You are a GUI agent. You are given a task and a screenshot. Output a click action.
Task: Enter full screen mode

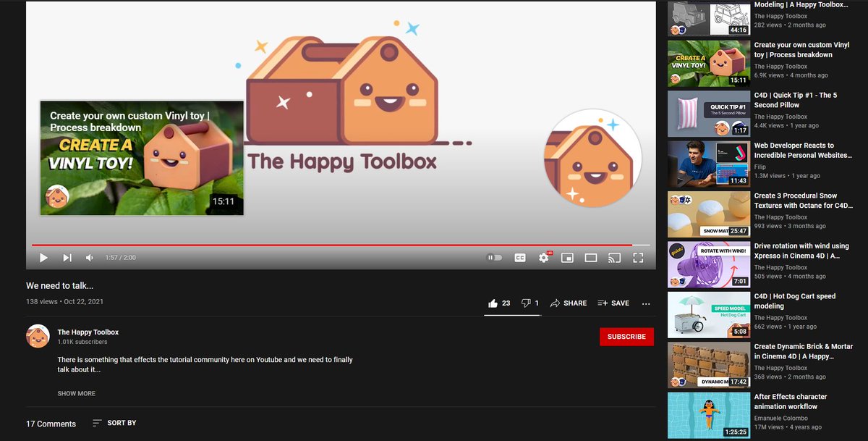click(x=638, y=257)
